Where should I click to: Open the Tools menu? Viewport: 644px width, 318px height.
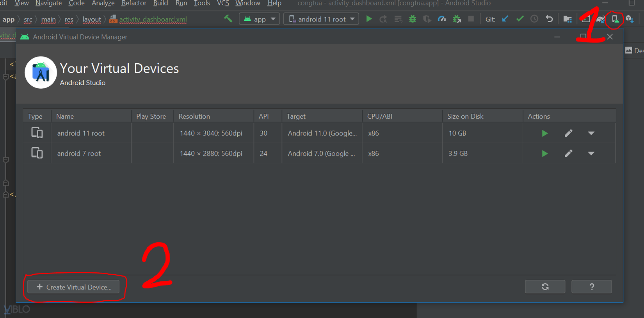(202, 4)
